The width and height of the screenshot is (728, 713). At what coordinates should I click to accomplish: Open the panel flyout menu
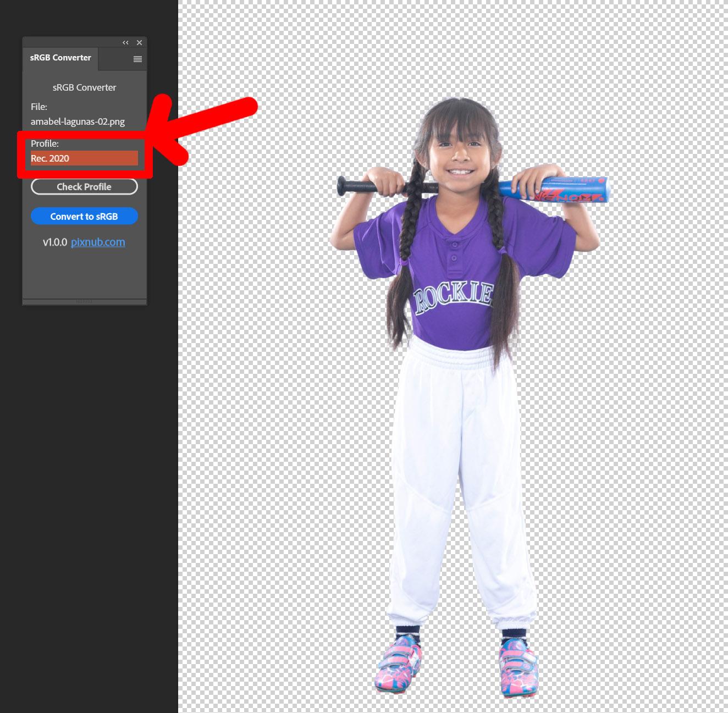point(137,59)
